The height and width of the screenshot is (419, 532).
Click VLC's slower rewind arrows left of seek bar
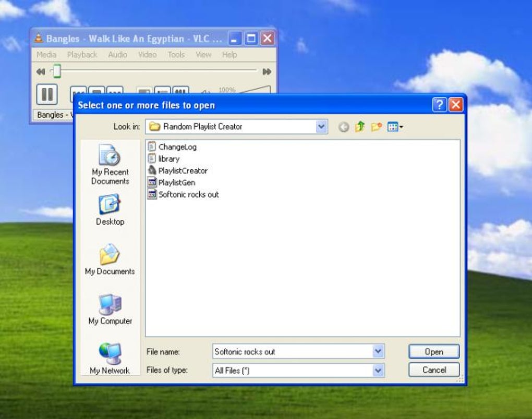41,71
